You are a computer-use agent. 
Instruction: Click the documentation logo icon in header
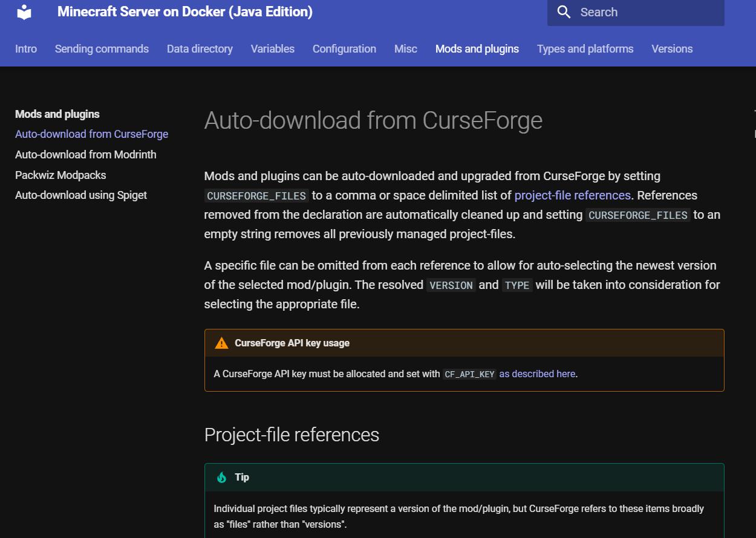coord(24,12)
